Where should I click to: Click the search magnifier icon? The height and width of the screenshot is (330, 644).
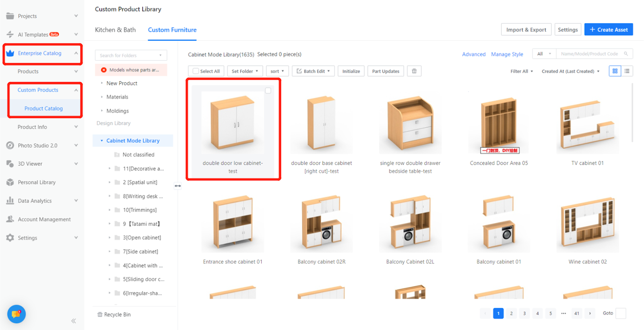(626, 54)
